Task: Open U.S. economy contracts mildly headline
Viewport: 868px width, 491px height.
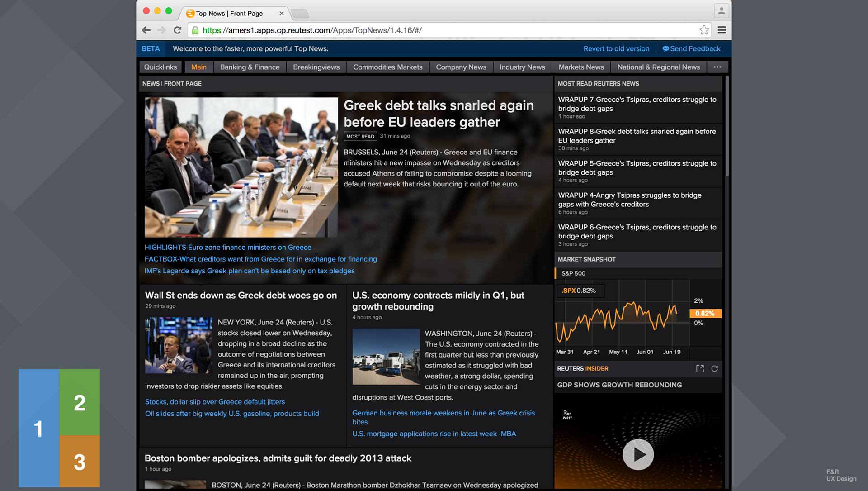Action: tap(439, 301)
